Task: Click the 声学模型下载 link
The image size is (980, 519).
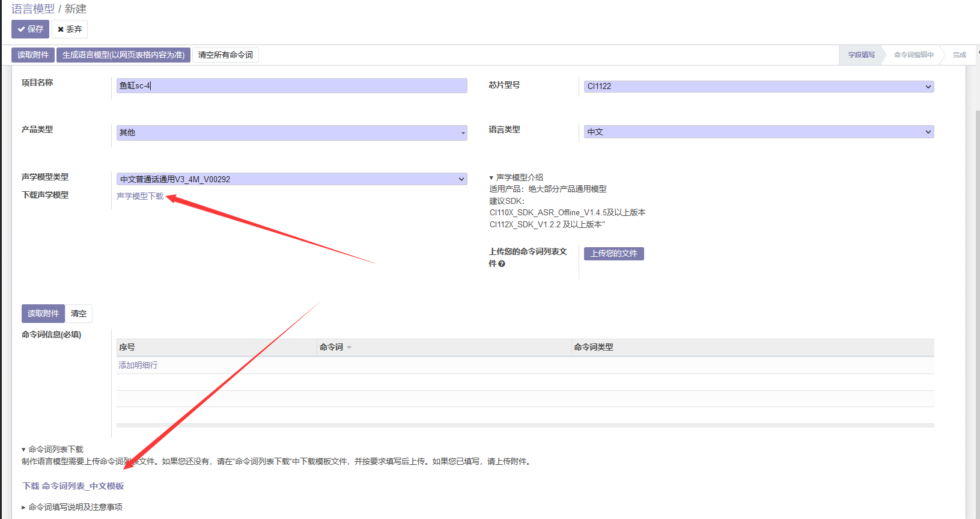Action: (x=140, y=196)
